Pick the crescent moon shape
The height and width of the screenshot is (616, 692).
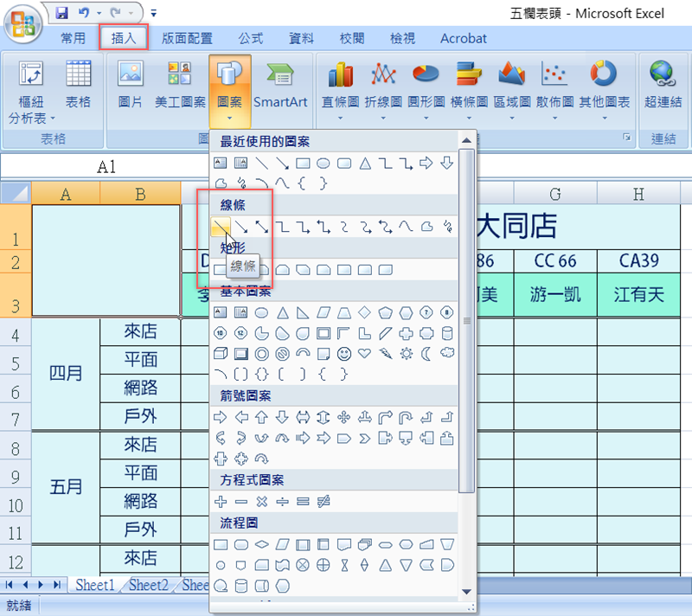click(426, 353)
